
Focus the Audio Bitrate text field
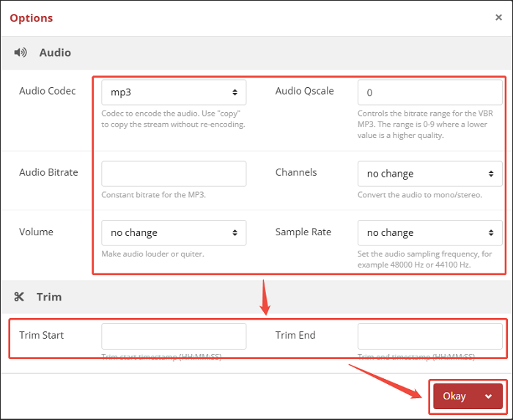174,174
